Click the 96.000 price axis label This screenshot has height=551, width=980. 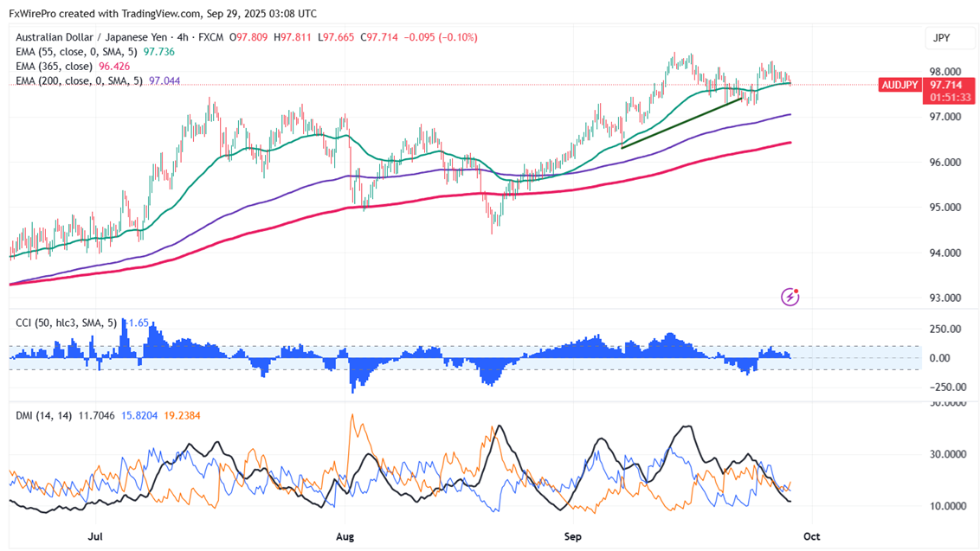(945, 163)
